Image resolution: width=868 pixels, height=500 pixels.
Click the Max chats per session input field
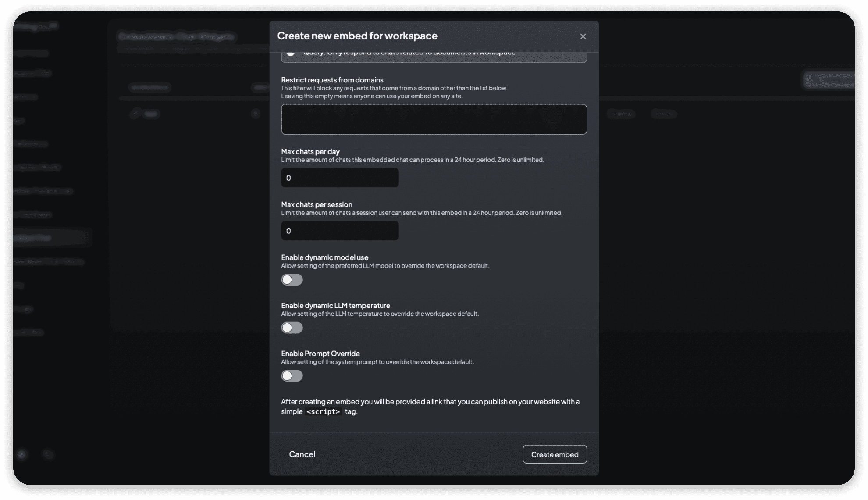point(340,230)
